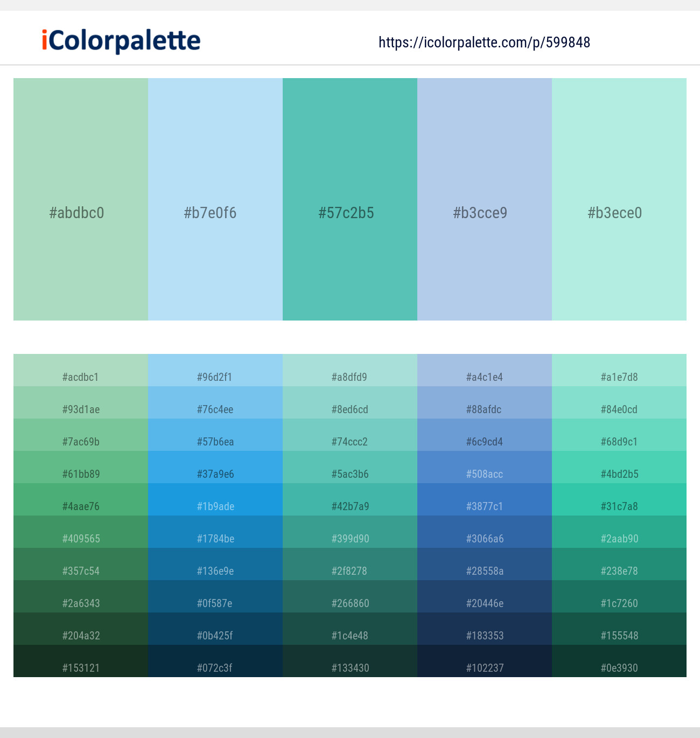Select the #96d2f1 shade cell
Viewport: 700px width, 738px height.
tap(215, 371)
